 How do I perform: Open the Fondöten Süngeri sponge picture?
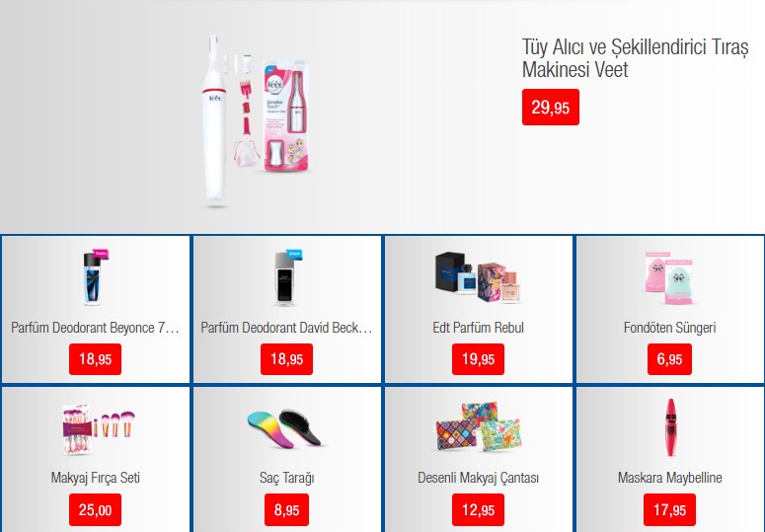pos(669,278)
